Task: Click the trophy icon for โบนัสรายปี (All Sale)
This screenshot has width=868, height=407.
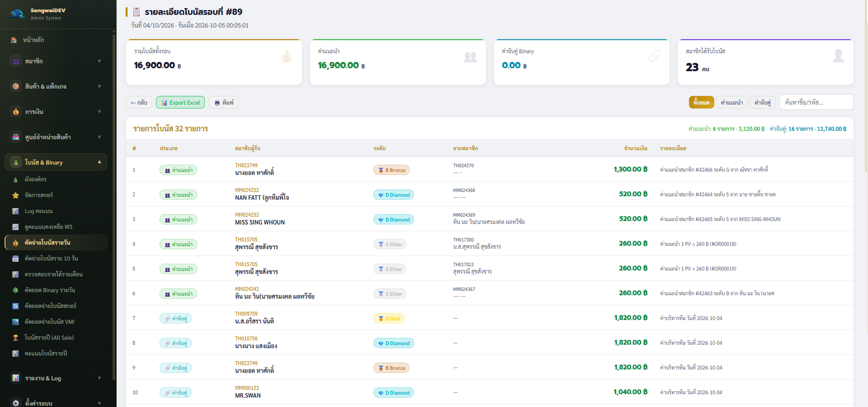Action: click(15, 338)
